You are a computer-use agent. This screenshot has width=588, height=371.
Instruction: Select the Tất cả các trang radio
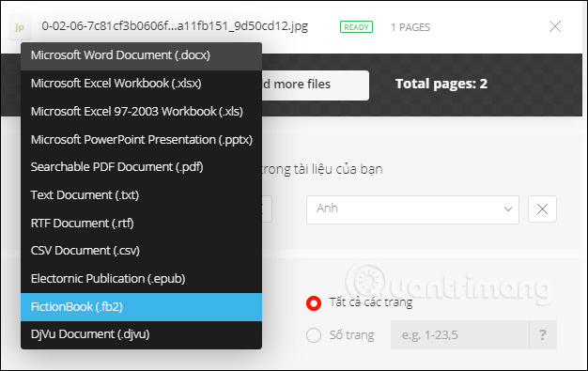pyautogui.click(x=314, y=303)
